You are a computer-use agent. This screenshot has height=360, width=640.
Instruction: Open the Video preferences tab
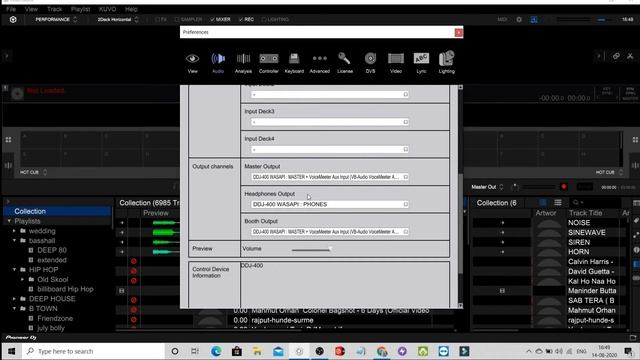coord(396,62)
